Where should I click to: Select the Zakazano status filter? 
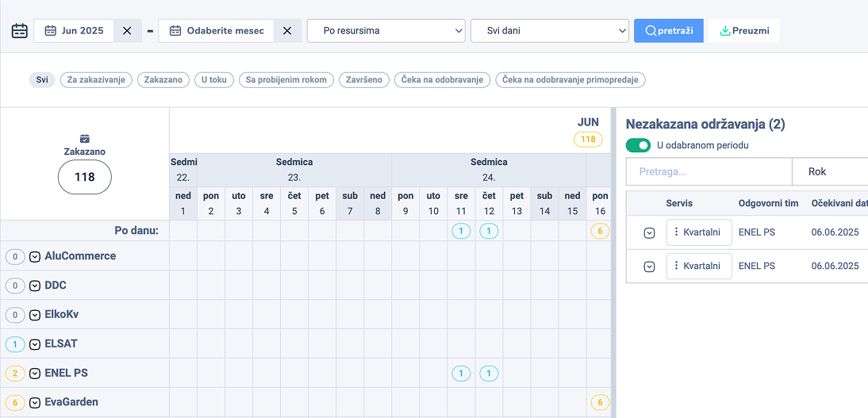pos(163,80)
